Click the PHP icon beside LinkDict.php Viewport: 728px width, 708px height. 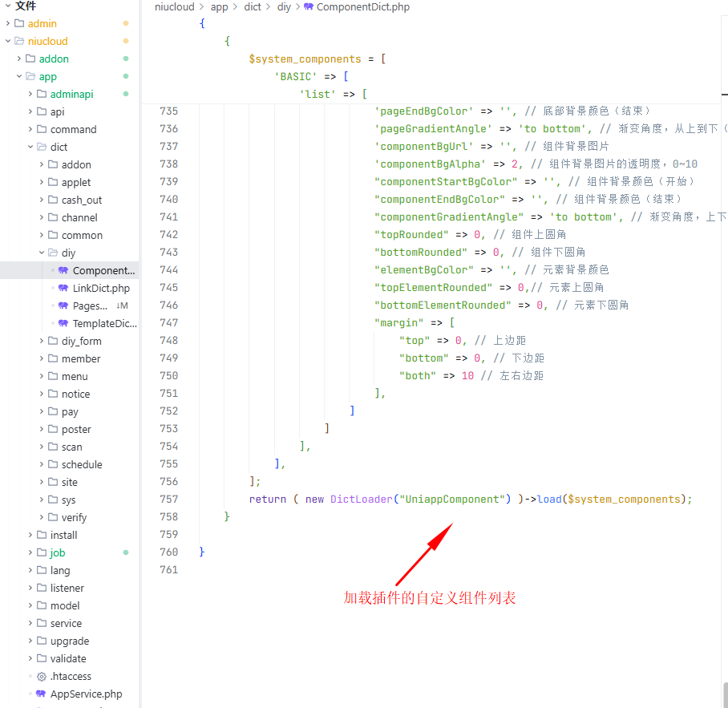(63, 289)
